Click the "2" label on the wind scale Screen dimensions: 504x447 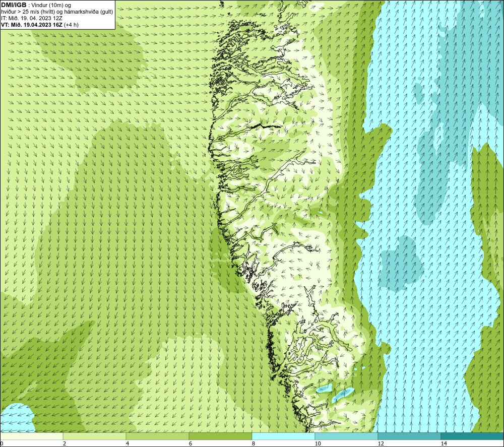click(65, 444)
